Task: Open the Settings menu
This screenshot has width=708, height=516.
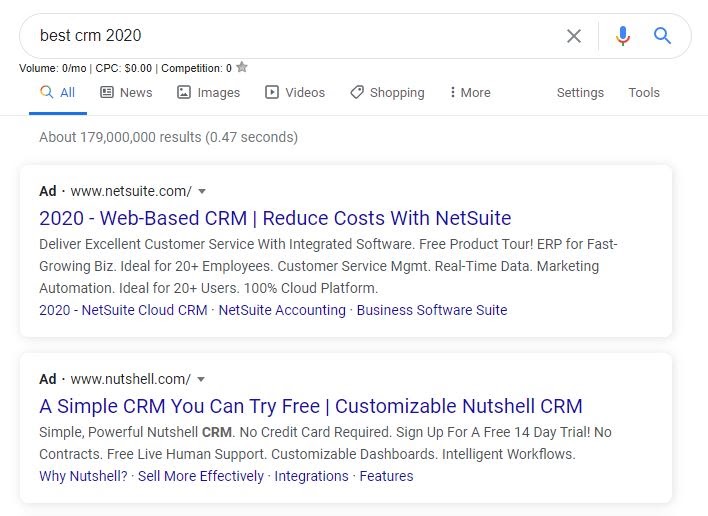Action: click(x=580, y=93)
